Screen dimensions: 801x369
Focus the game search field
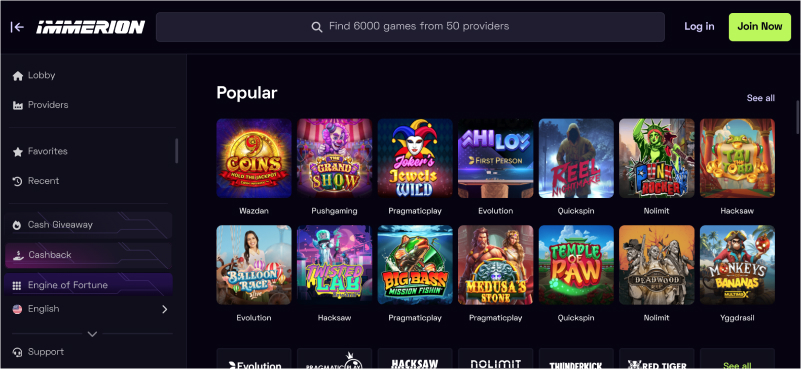click(410, 27)
